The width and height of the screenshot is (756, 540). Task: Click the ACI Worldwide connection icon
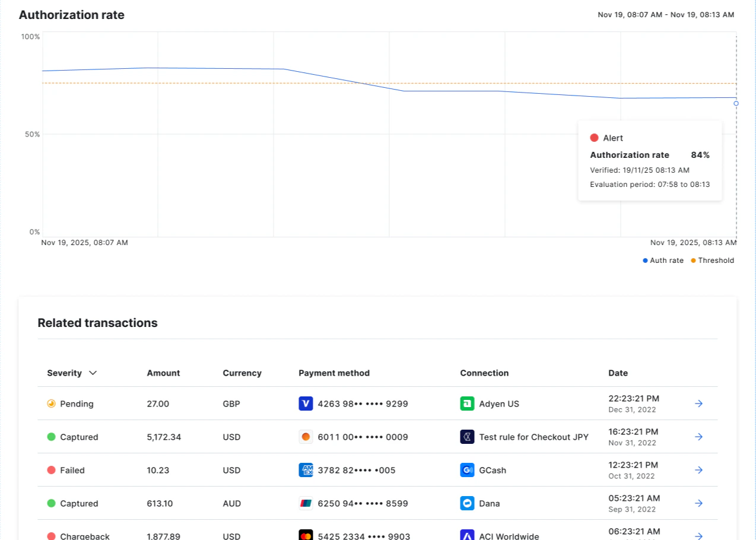466,535
